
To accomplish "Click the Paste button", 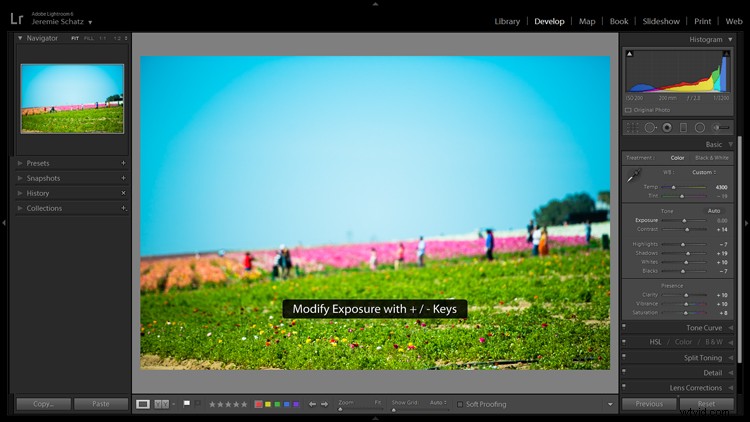I will click(101, 404).
